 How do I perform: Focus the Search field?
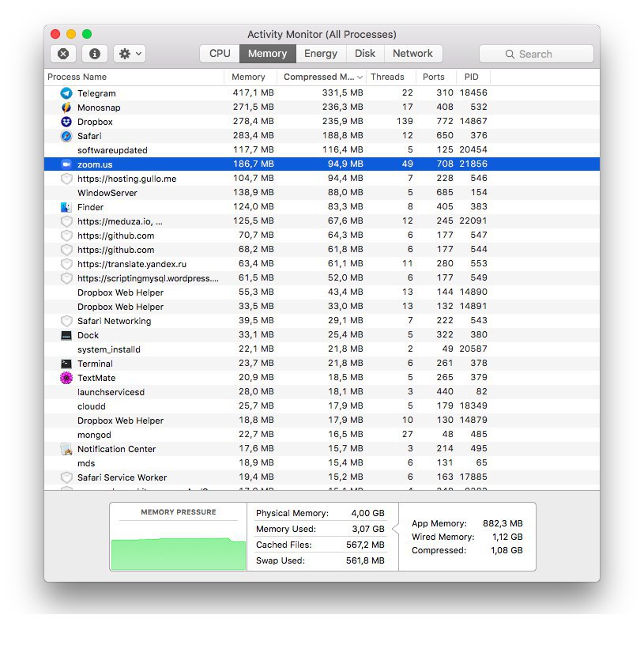537,54
